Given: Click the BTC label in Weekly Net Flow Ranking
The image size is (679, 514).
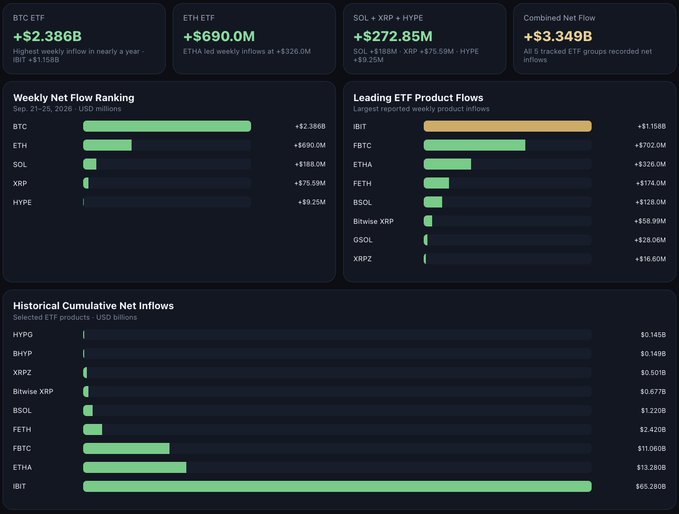Looking at the screenshot, I should coord(20,126).
